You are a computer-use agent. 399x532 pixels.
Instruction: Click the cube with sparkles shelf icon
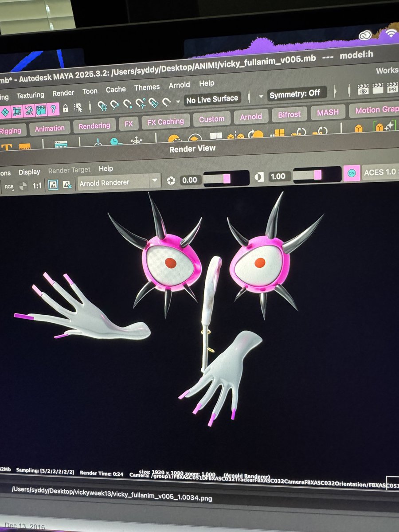pyautogui.click(x=384, y=126)
